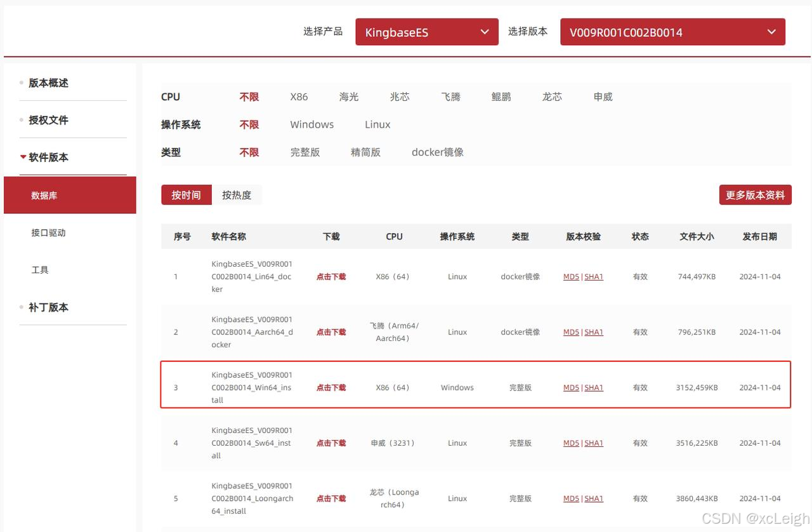The height and width of the screenshot is (532, 812).
Task: Open 更多版本资料 button
Action: pyautogui.click(x=756, y=195)
